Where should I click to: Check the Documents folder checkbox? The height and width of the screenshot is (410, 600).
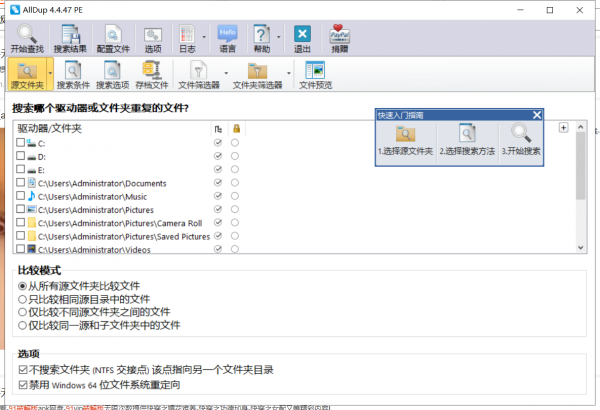21,183
